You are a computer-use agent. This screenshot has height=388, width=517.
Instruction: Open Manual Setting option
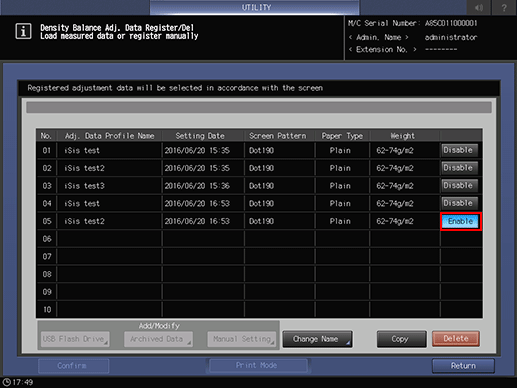point(242,339)
